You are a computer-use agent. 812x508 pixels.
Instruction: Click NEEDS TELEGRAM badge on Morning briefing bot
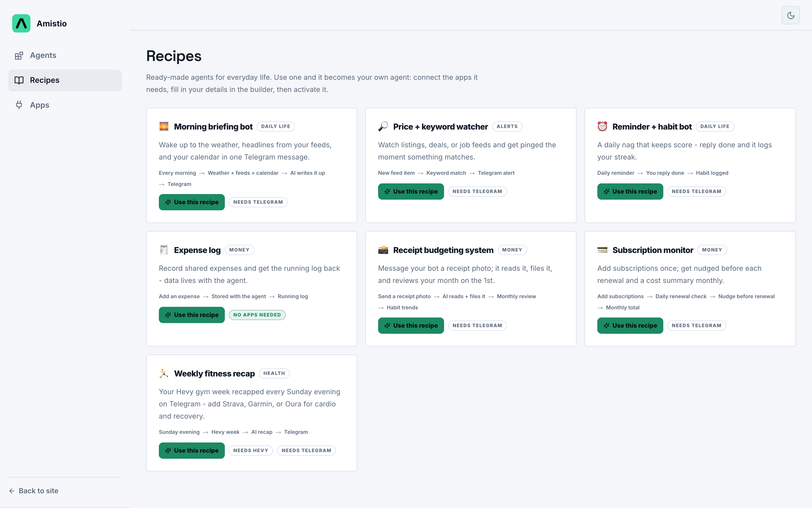click(258, 202)
